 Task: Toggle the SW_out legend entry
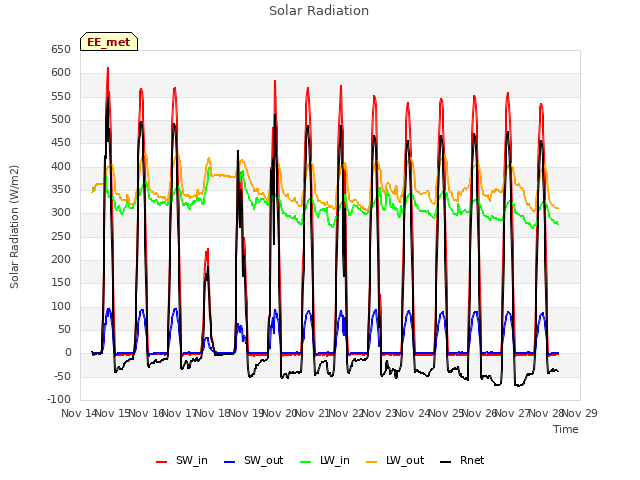coord(253,460)
